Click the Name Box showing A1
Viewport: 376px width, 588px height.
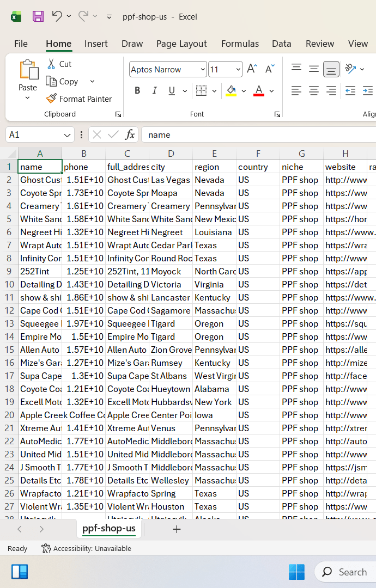34,135
